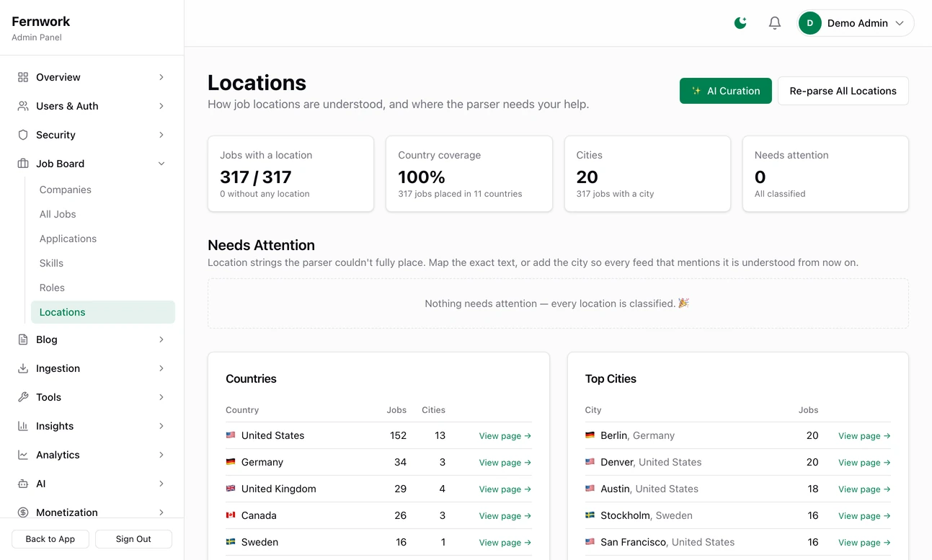Collapse the Job Board section chevron
Image resolution: width=932 pixels, height=560 pixels.
pos(161,164)
